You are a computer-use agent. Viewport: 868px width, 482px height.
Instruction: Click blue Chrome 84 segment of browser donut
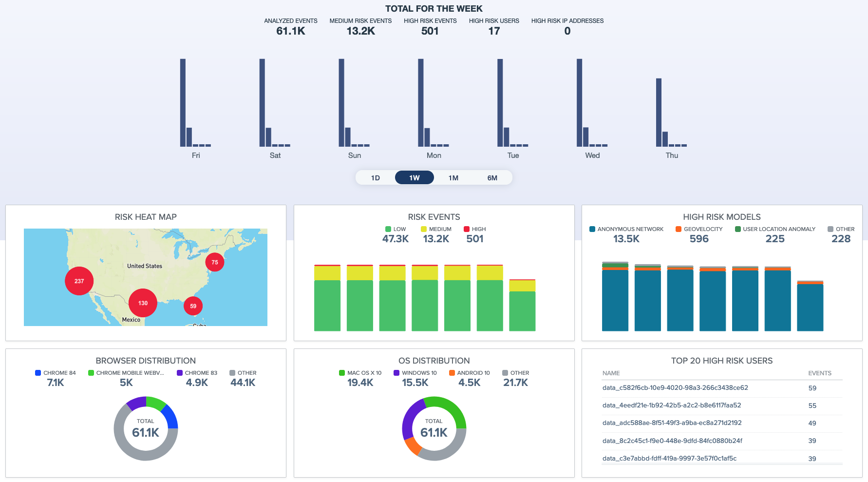click(x=170, y=417)
